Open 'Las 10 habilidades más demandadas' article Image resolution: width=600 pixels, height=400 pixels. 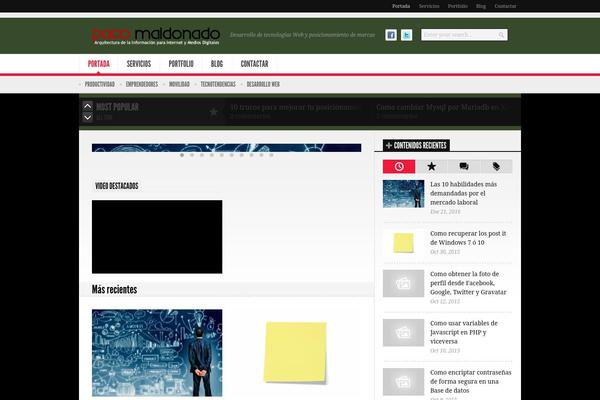point(463,193)
